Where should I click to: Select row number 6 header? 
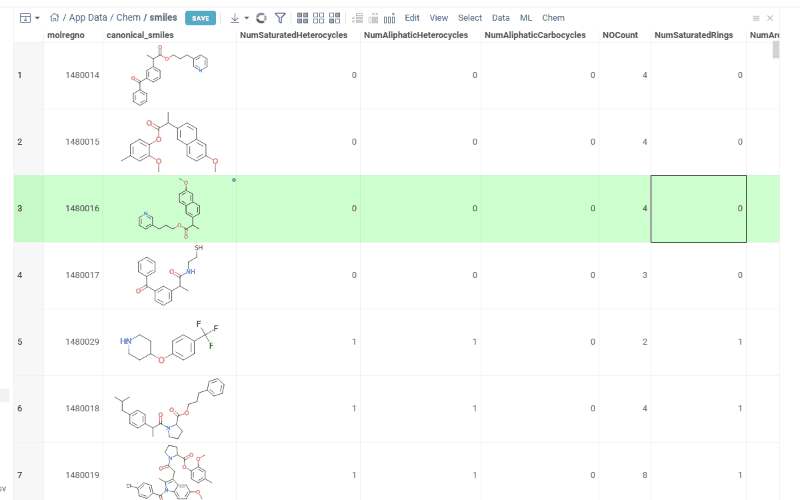point(20,408)
